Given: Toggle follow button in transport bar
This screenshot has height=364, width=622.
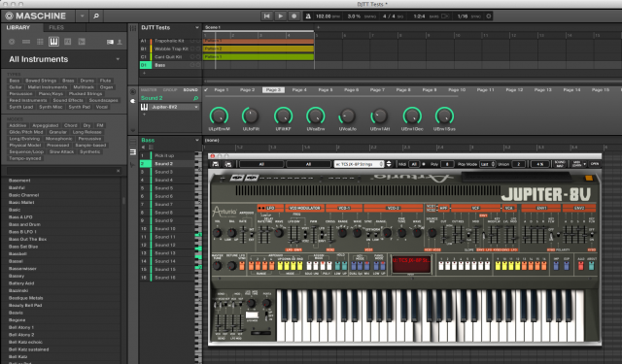Looking at the screenshot, I should pyautogui.click(x=445, y=17).
